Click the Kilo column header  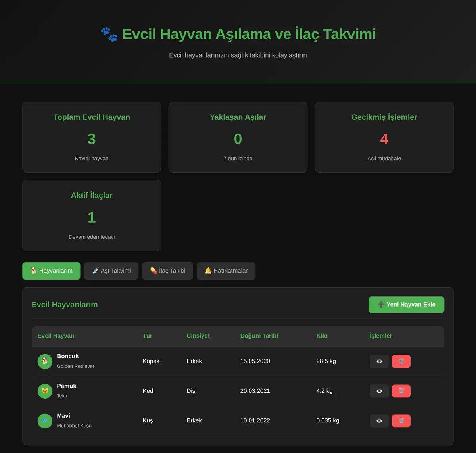click(x=322, y=336)
